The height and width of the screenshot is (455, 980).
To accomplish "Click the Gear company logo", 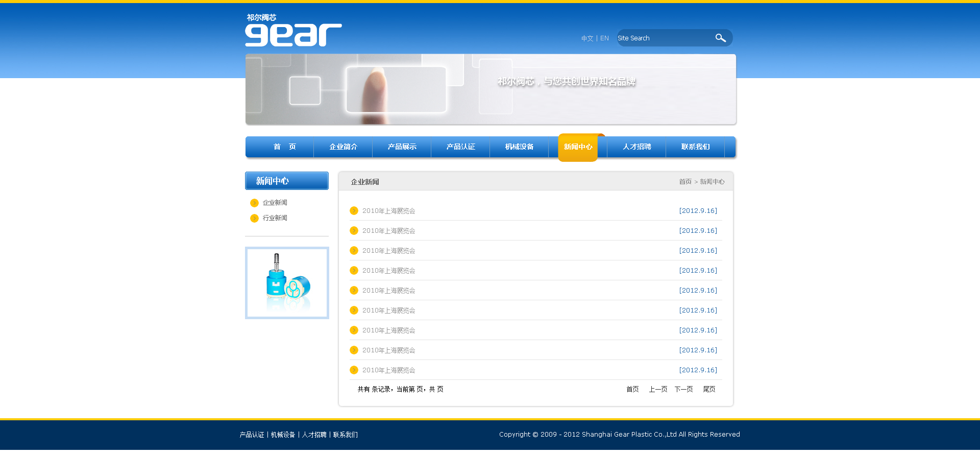I will [x=293, y=31].
